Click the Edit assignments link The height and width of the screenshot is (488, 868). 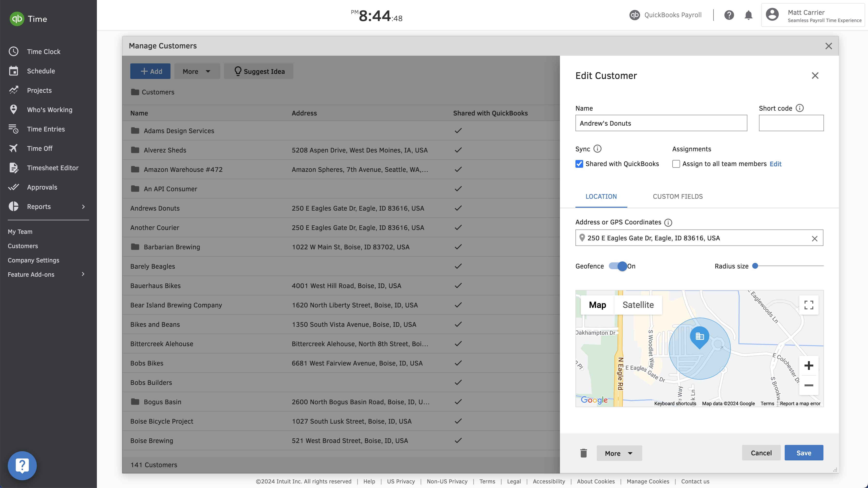tap(775, 164)
